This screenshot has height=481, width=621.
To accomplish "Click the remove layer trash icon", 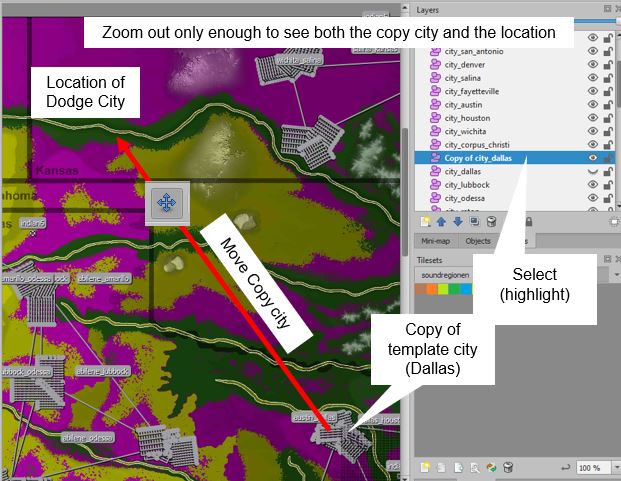I will pyautogui.click(x=492, y=221).
